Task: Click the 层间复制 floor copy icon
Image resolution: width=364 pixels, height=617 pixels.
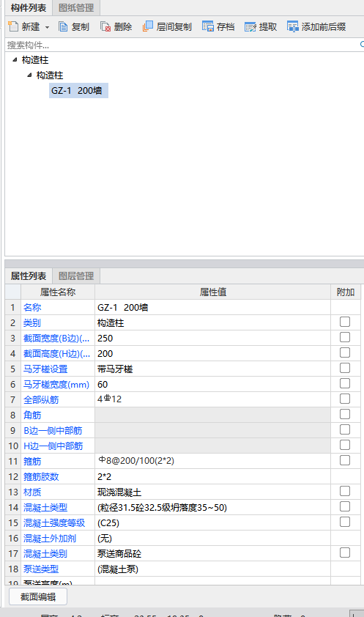Action: point(148,26)
